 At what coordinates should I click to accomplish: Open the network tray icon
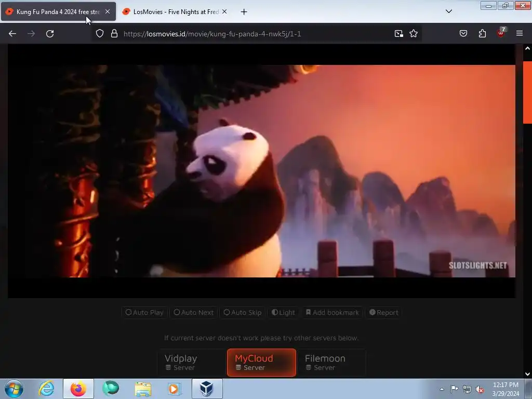coord(467,389)
